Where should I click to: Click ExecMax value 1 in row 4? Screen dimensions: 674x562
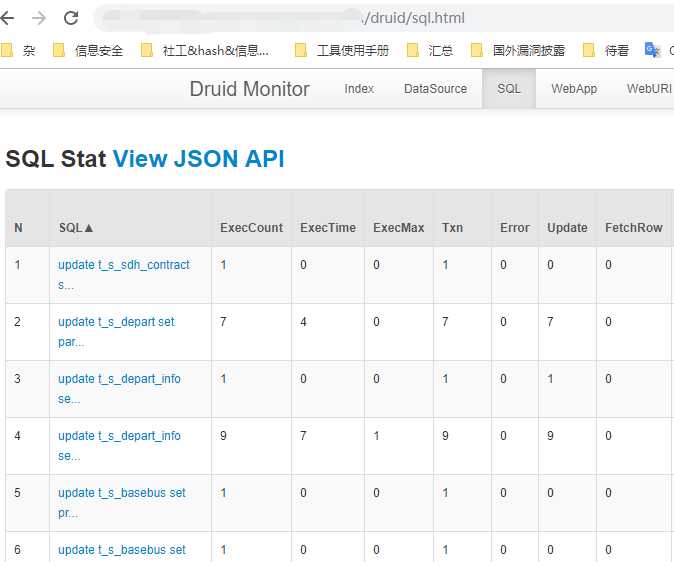pyautogui.click(x=377, y=436)
